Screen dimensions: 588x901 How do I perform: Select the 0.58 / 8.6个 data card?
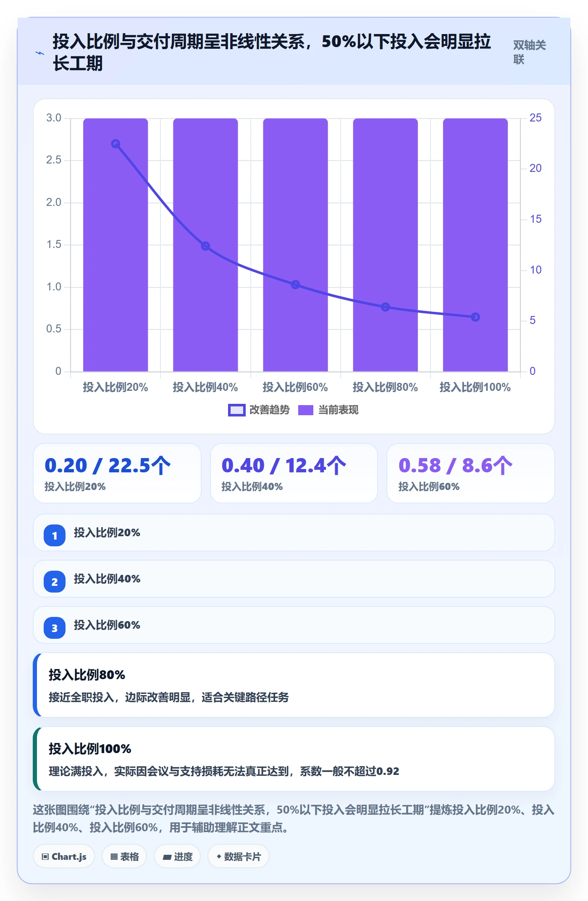pos(471,473)
